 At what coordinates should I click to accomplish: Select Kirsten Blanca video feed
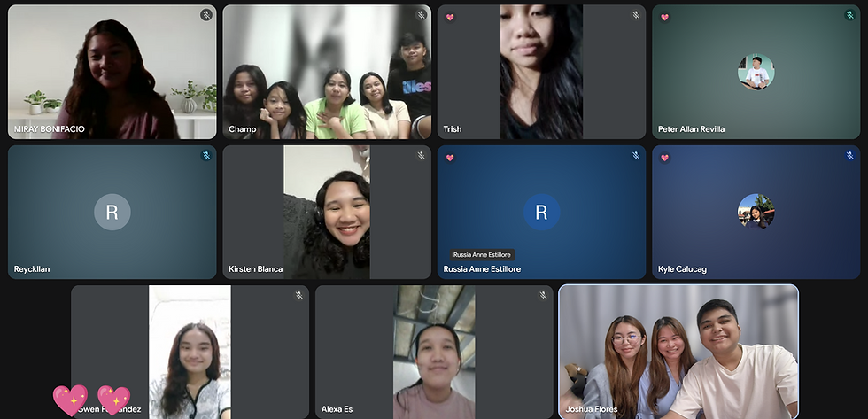(327, 212)
